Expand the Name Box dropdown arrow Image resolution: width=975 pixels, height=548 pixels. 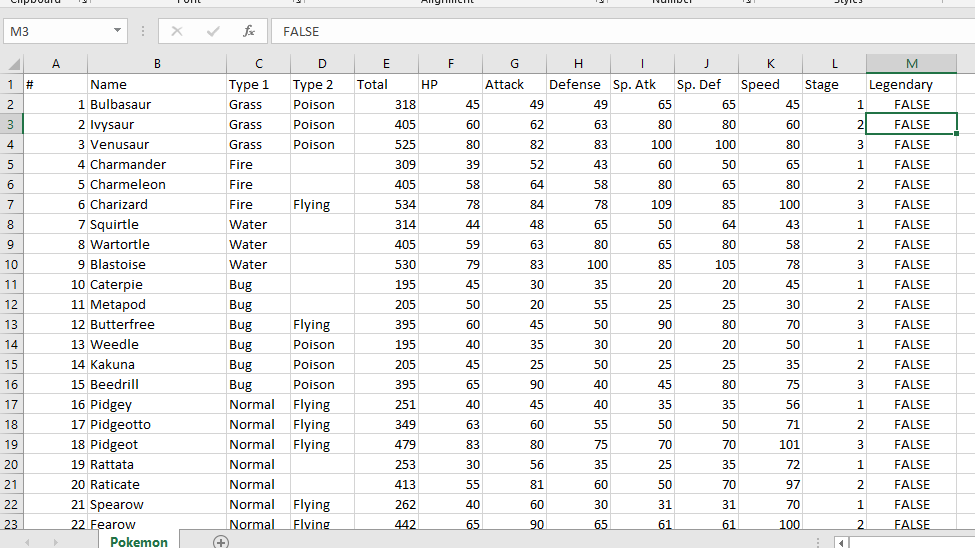click(x=117, y=30)
